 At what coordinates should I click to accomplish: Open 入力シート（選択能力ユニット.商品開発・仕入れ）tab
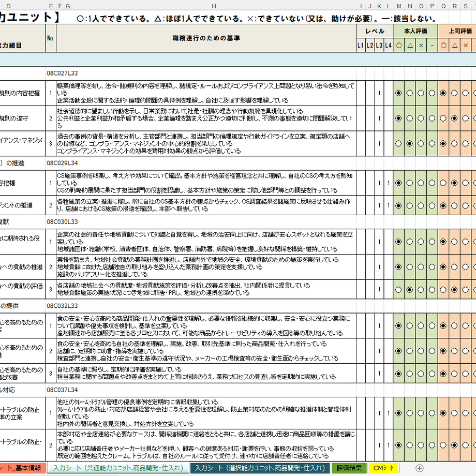260,468
